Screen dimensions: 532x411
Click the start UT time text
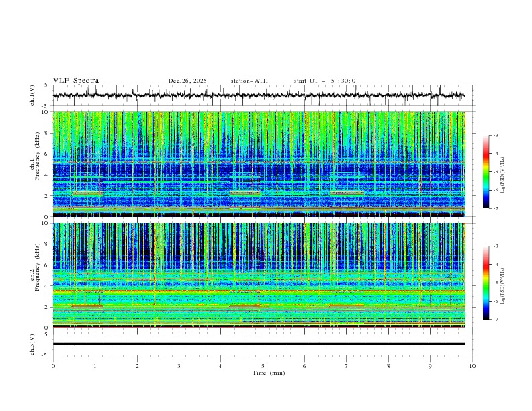coord(324,81)
